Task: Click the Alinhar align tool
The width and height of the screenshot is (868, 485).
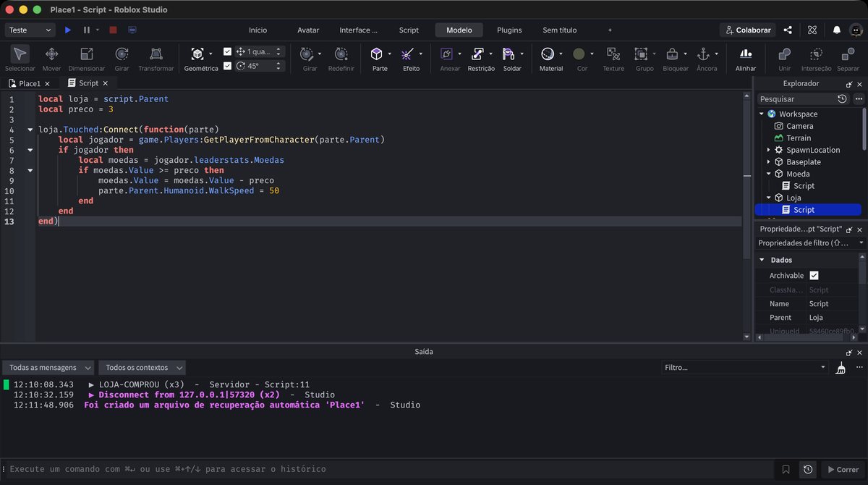Action: [x=746, y=59]
